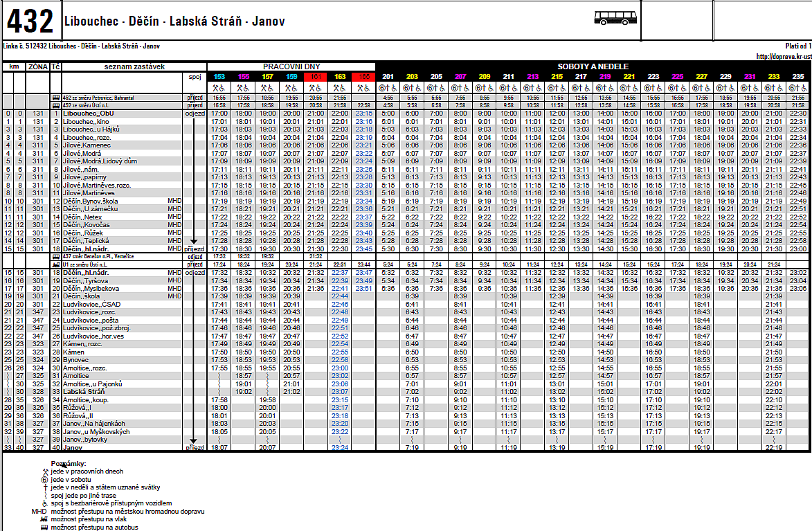
Task: Click the cross symbol beside 'jede v neděli' note
Action: [45, 487]
